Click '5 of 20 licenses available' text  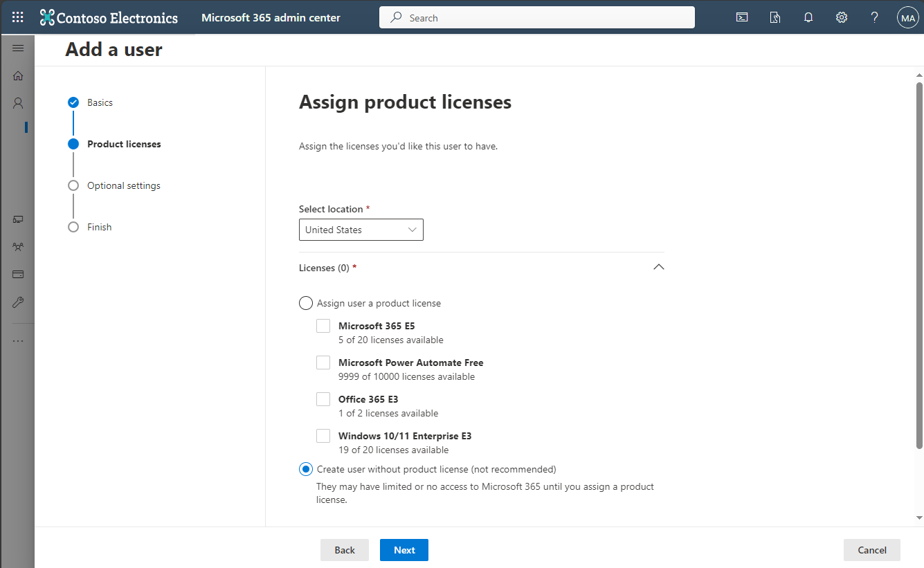coord(391,340)
